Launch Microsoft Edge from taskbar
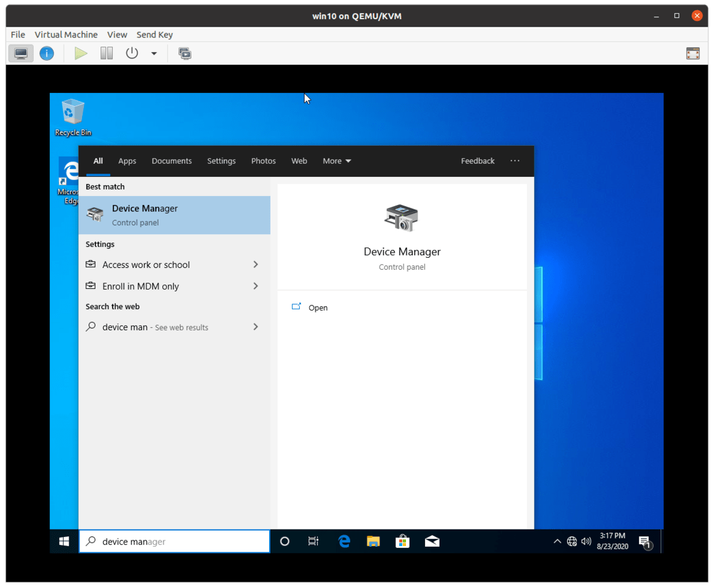Viewport: 714px width, 588px height. coord(344,541)
